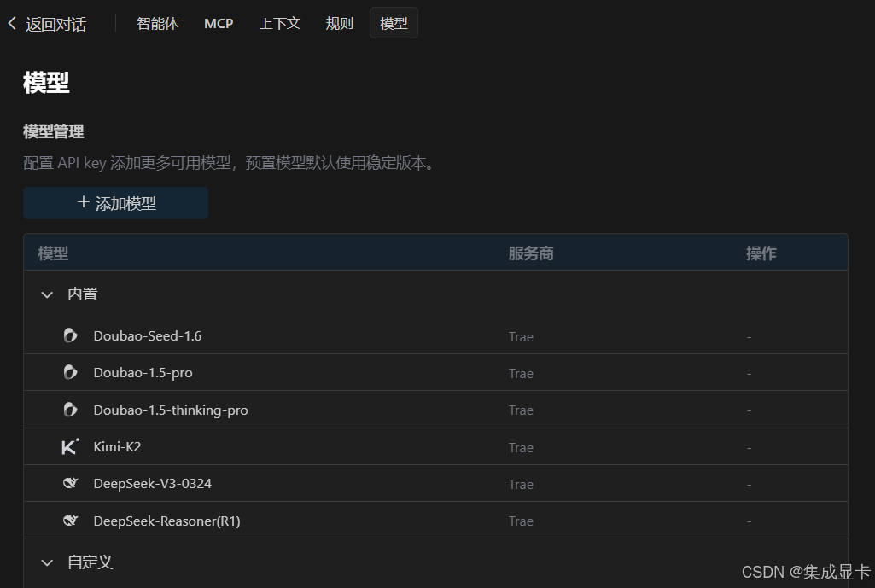Select the Kimi-K2 model name

117,447
